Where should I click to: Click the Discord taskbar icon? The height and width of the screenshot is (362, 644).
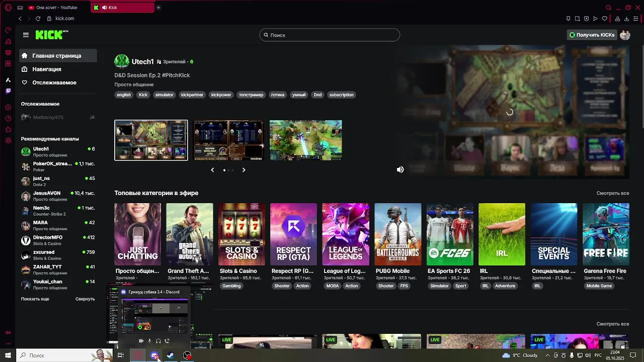[x=154, y=355]
